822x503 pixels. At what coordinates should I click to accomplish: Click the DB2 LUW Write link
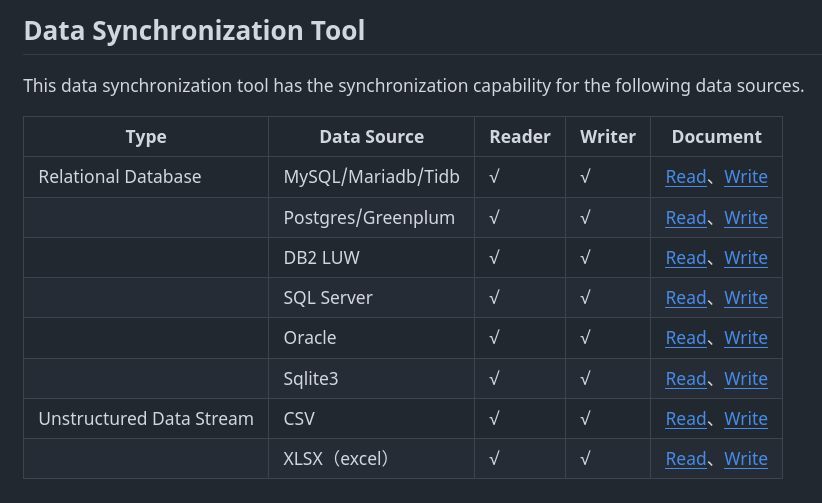tap(745, 258)
